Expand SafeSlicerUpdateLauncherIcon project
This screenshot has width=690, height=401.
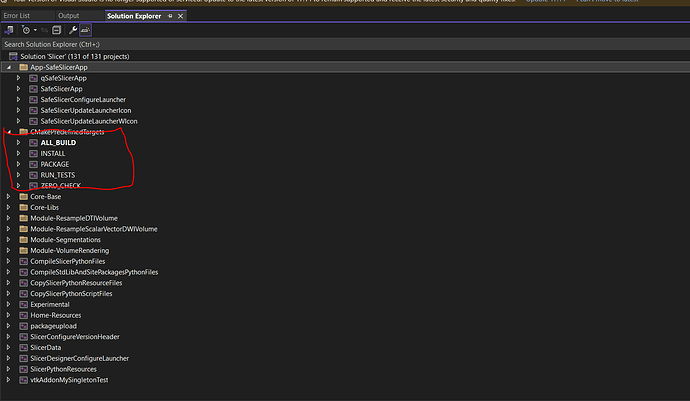(18, 110)
